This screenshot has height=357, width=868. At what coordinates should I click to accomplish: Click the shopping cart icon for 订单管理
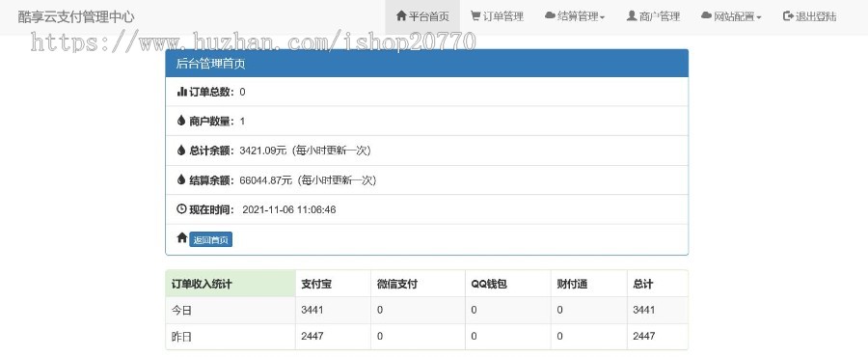[475, 16]
